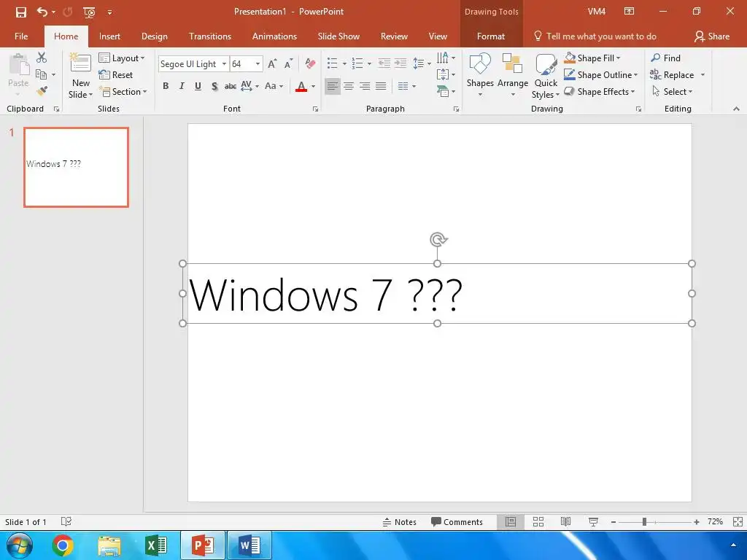The width and height of the screenshot is (747, 560).
Task: Start Slide Show from status bar
Action: pyautogui.click(x=593, y=522)
